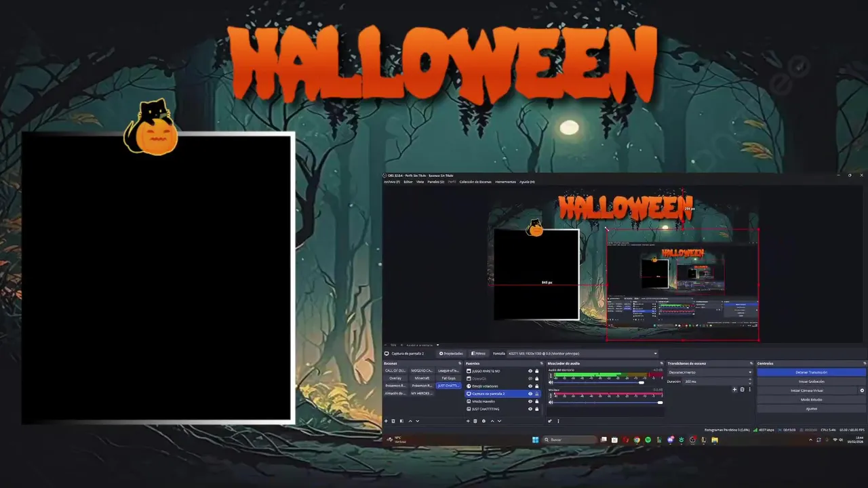The height and width of the screenshot is (488, 868).
Task: Open the Archivo menu in OBS
Action: 391,182
